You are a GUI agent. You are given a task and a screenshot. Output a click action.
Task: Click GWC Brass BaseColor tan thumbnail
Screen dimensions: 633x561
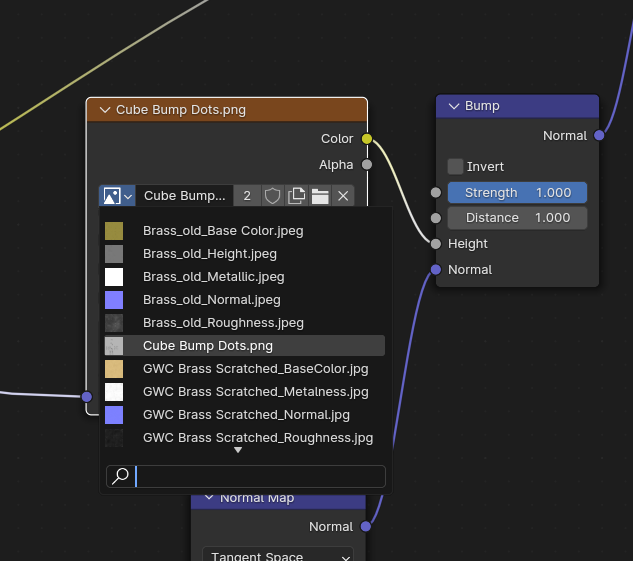[114, 369]
